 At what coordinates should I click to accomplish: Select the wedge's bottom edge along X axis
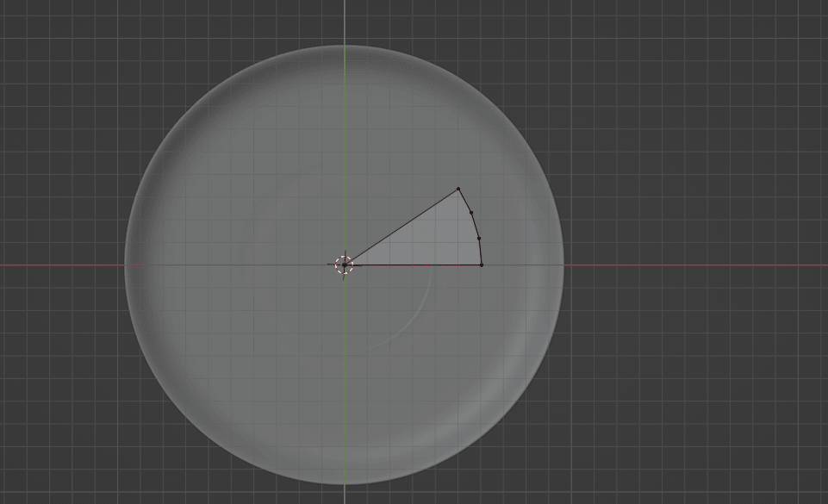pos(414,264)
